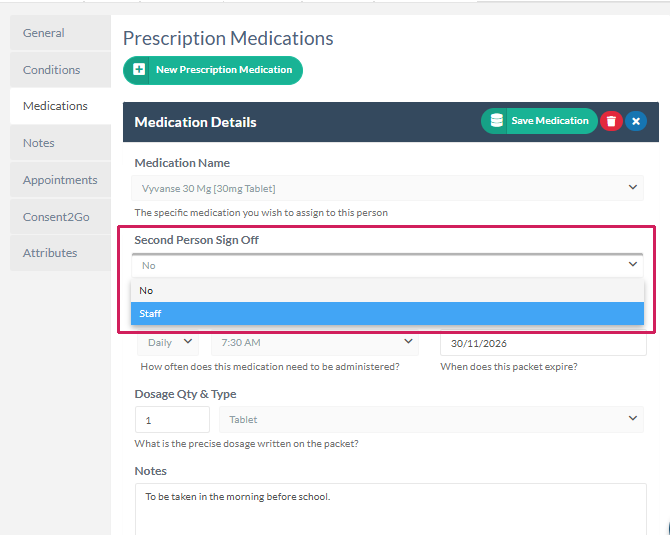Close medication details with the blue X icon
This screenshot has width=670, height=535.
[x=636, y=121]
